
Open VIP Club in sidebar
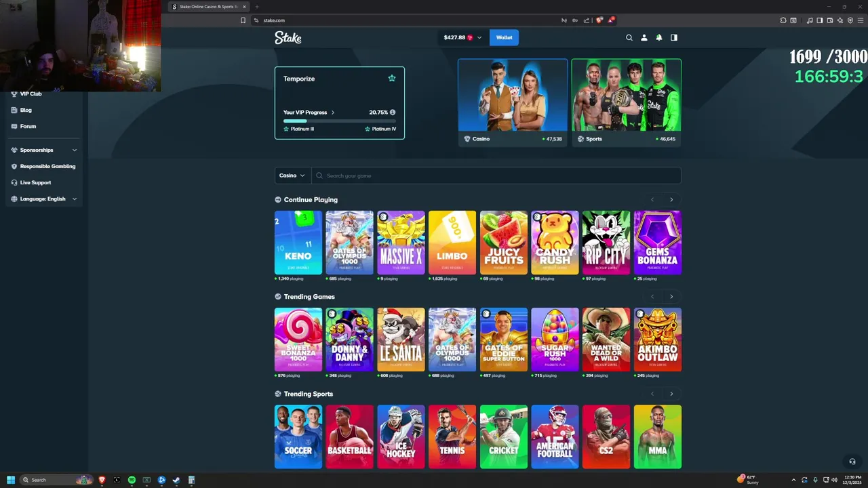click(x=31, y=94)
